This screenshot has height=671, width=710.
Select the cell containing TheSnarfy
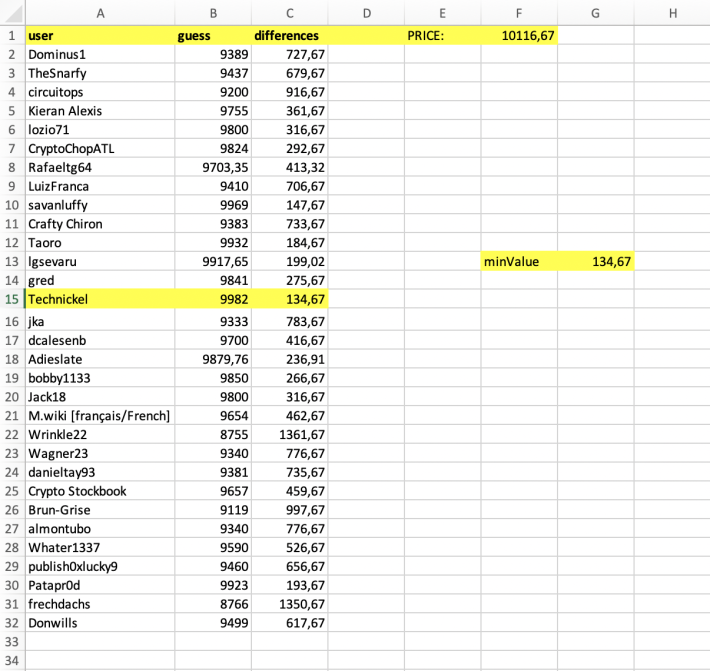(x=100, y=73)
